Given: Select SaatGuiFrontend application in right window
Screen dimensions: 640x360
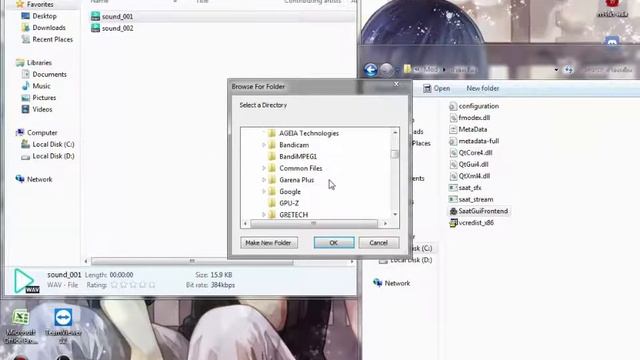Looking at the screenshot, I should coord(478,211).
